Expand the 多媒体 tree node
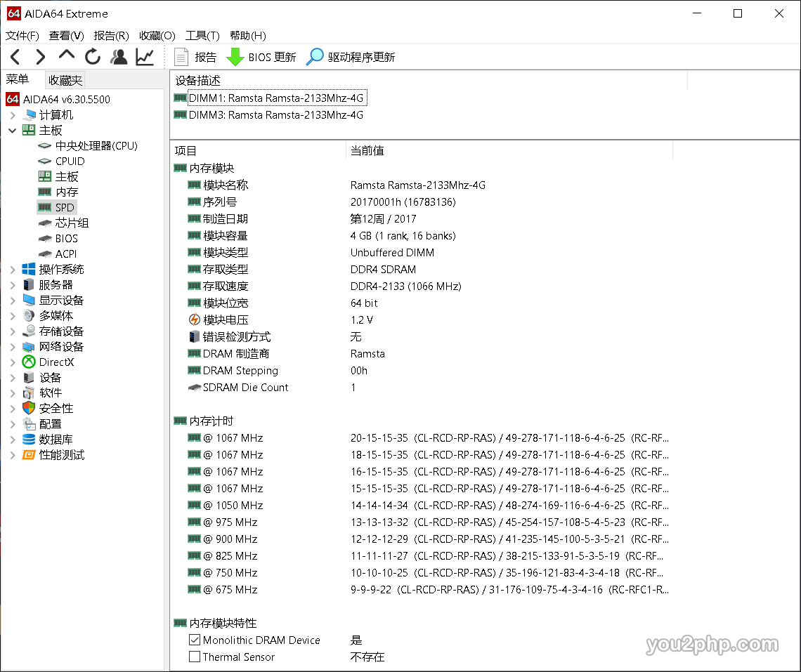 (13, 315)
